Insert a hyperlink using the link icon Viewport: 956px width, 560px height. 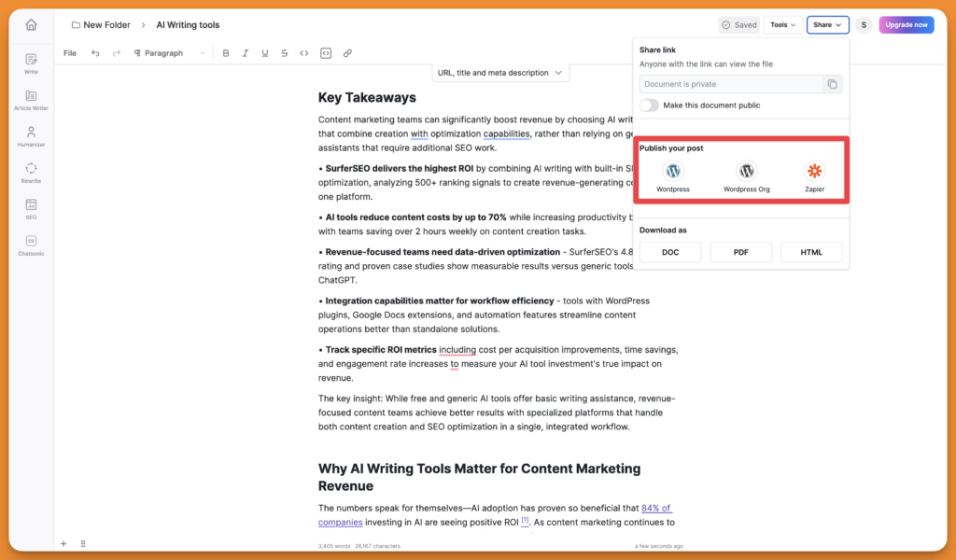coord(346,53)
